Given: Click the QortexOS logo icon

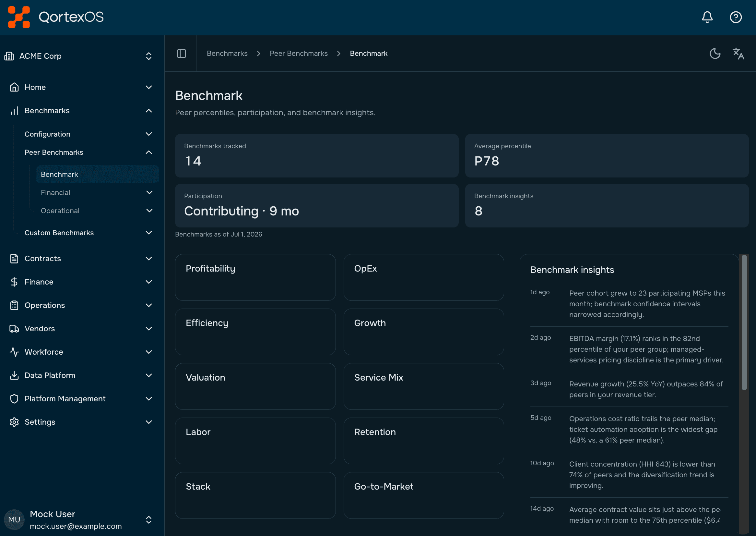Looking at the screenshot, I should (x=19, y=17).
